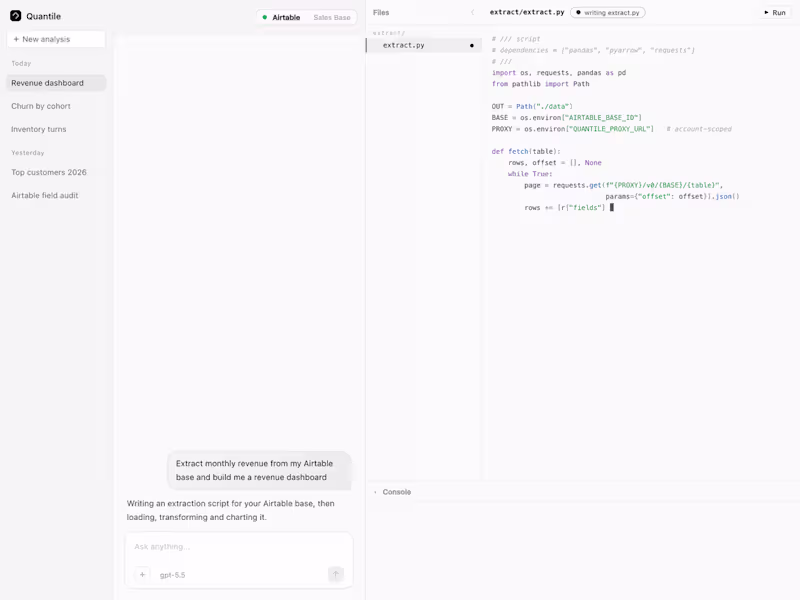Viewport: 800px width, 600px height.
Task: Click the Files panel header
Action: [x=381, y=12]
